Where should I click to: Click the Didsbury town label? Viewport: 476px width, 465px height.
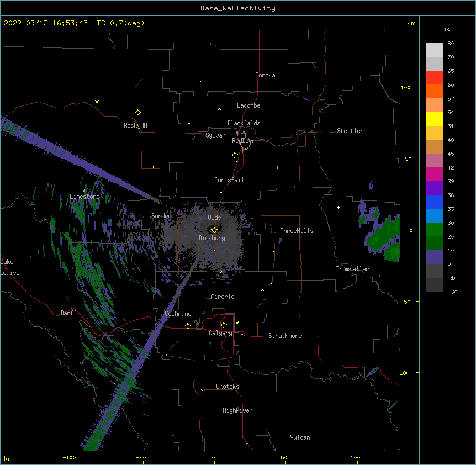point(212,238)
